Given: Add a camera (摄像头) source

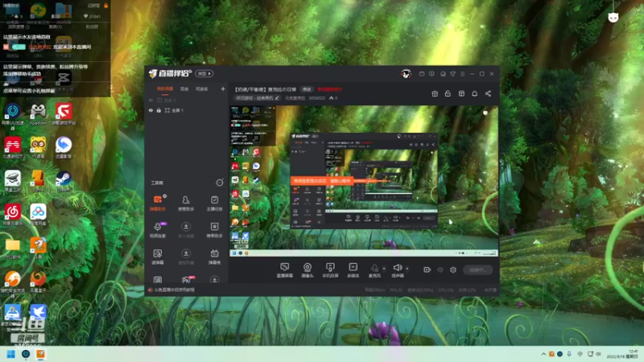Looking at the screenshot, I should 308,270.
